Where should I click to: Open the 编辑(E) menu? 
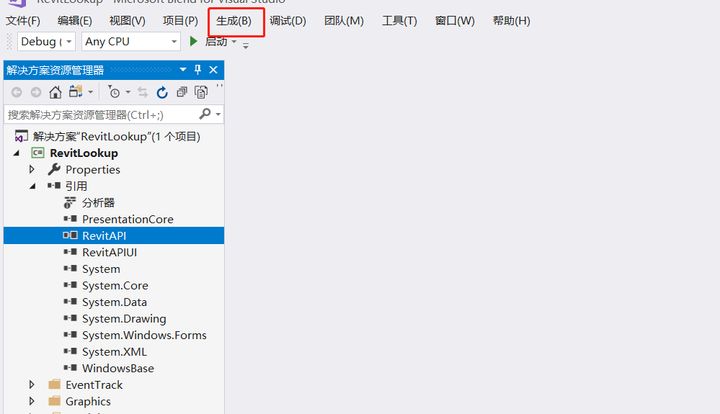tap(75, 21)
